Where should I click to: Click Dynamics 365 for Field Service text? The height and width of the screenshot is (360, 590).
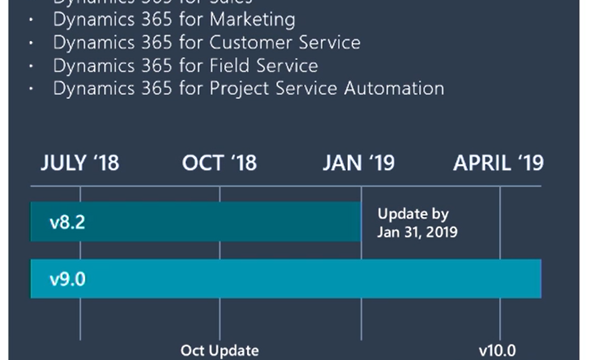coord(186,66)
